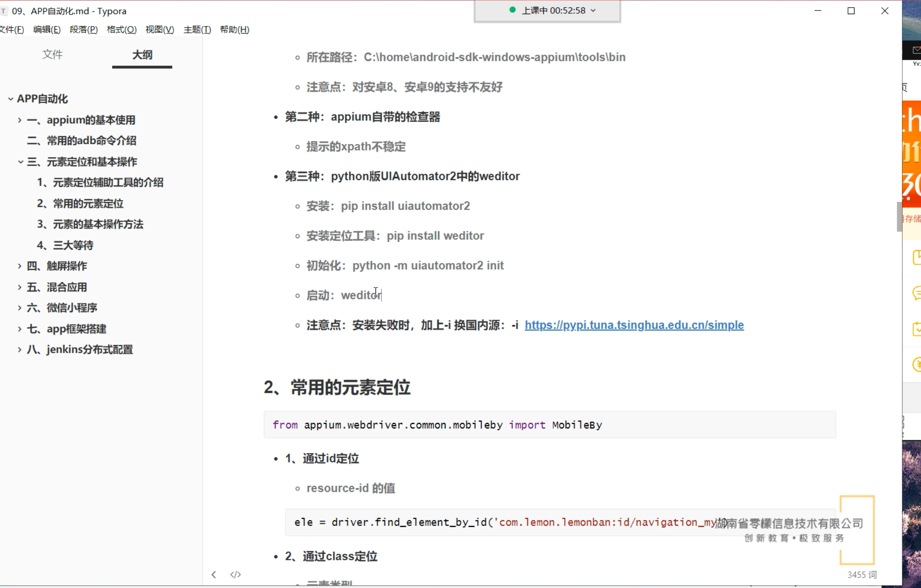Screen dimensions: 921x588
Task: Expand 四、触屏操作 outline section
Action: (20, 266)
